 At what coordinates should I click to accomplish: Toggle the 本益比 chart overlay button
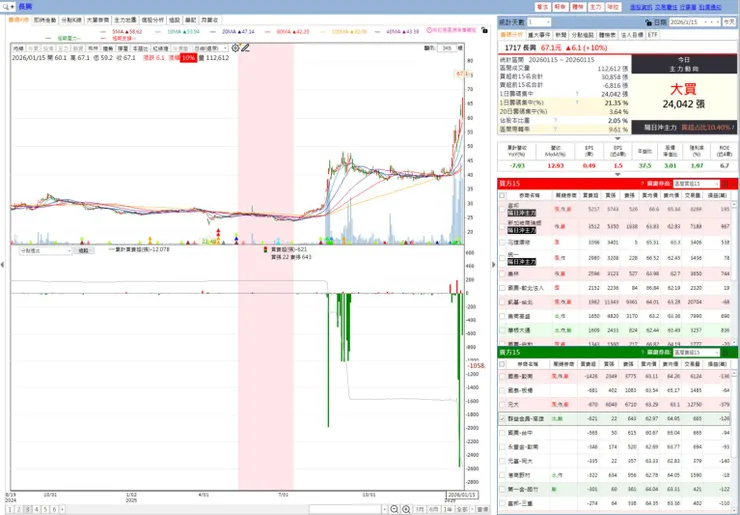tap(140, 48)
